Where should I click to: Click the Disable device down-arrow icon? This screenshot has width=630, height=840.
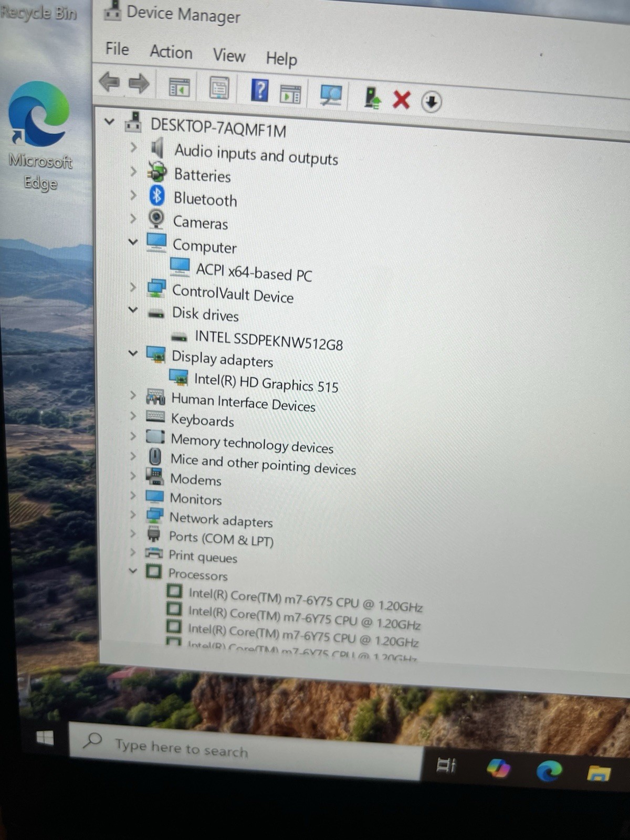431,102
